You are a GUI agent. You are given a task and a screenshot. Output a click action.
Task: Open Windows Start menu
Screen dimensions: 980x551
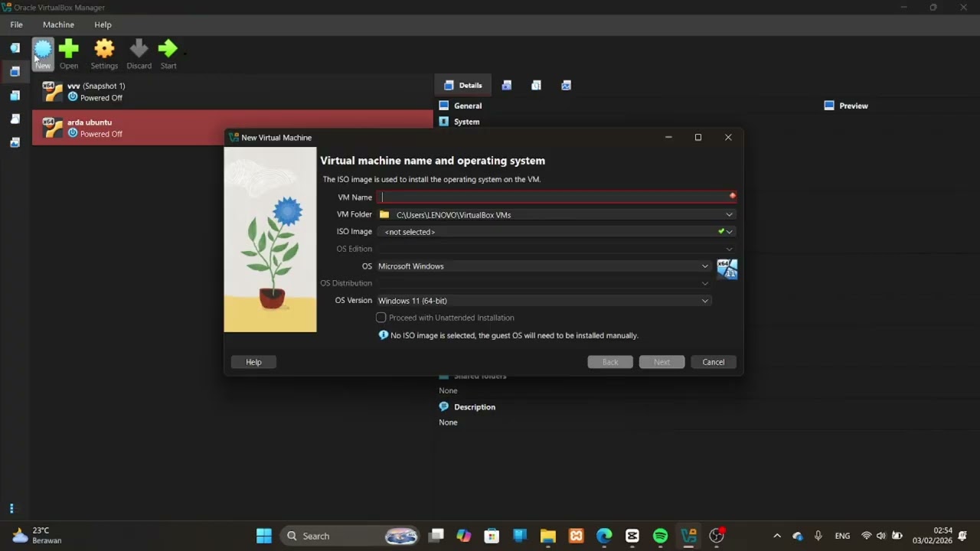(x=263, y=536)
